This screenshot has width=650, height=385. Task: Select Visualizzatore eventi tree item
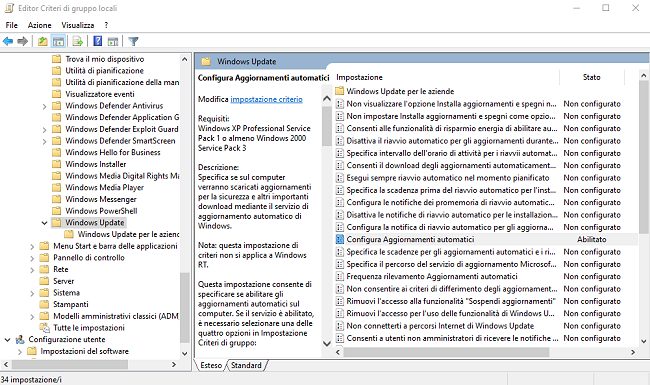100,94
